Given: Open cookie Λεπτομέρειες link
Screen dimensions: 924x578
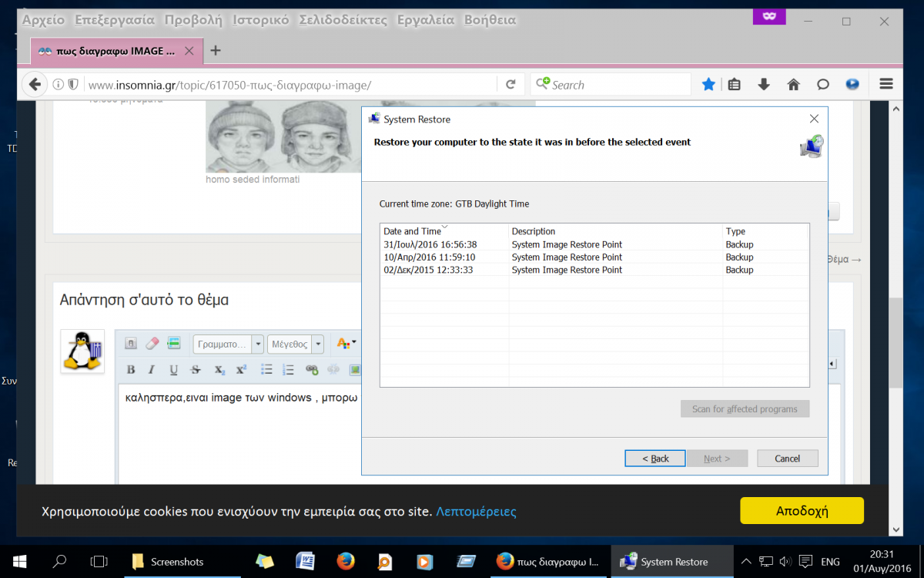Looking at the screenshot, I should [476, 512].
